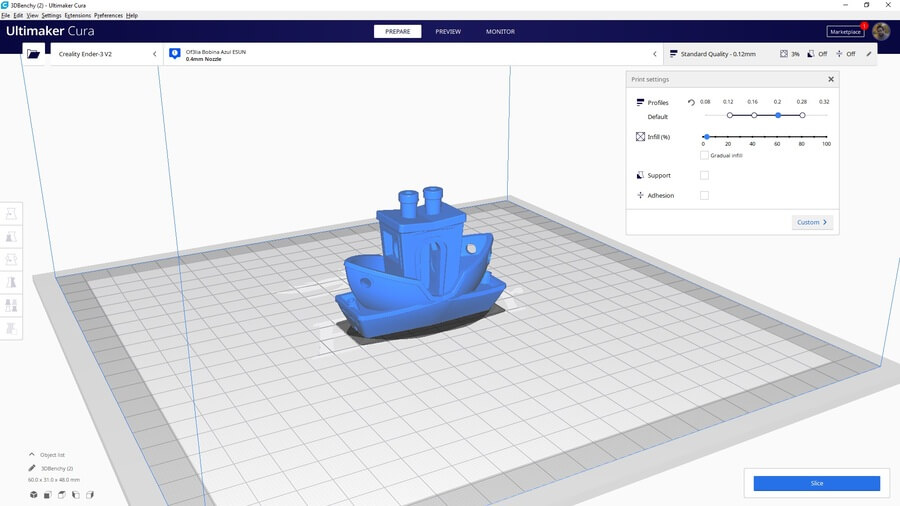Screen dimensions: 900x506
Task: Click the 60.0 x 31.0 x 48.0 mm dimensions text
Action: 53,480
